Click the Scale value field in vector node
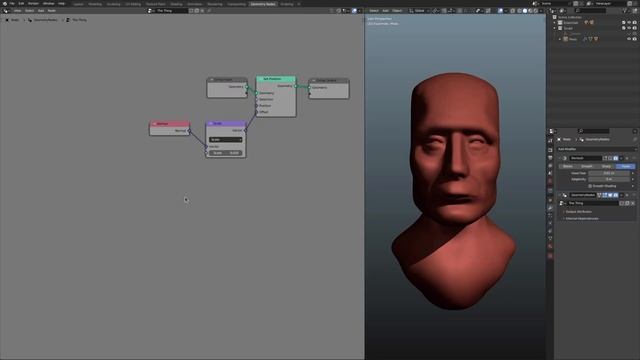Viewport: 640px width, 360px height. point(226,153)
